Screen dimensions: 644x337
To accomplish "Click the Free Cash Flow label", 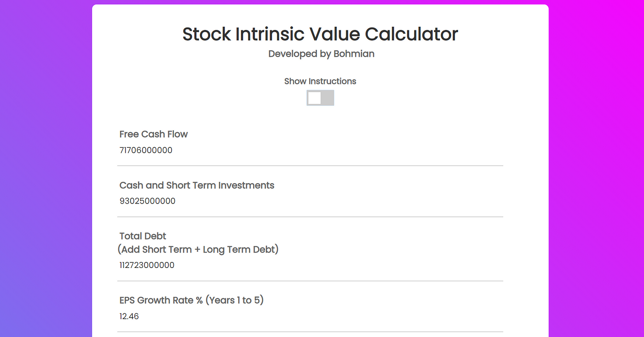I will pos(154,134).
